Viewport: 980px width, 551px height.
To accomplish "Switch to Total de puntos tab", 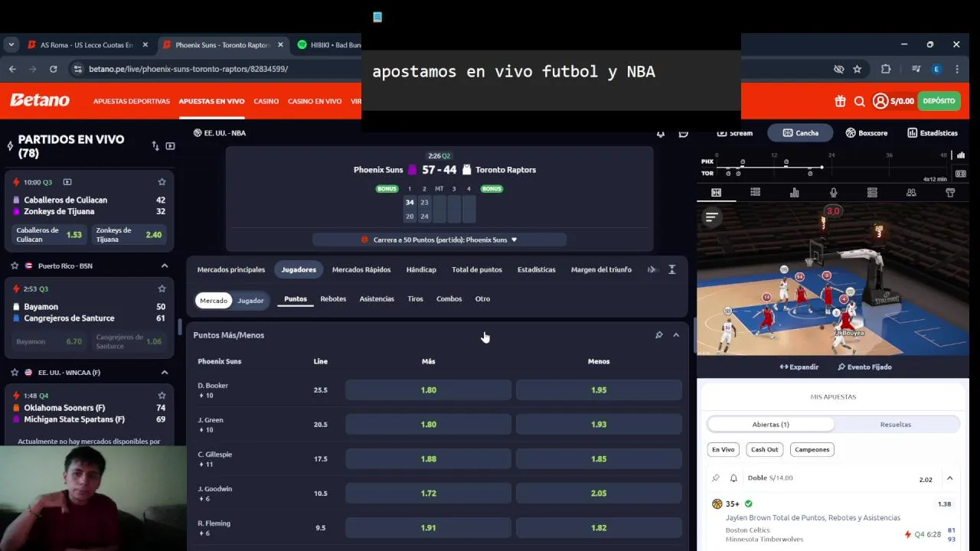I will coord(477,269).
